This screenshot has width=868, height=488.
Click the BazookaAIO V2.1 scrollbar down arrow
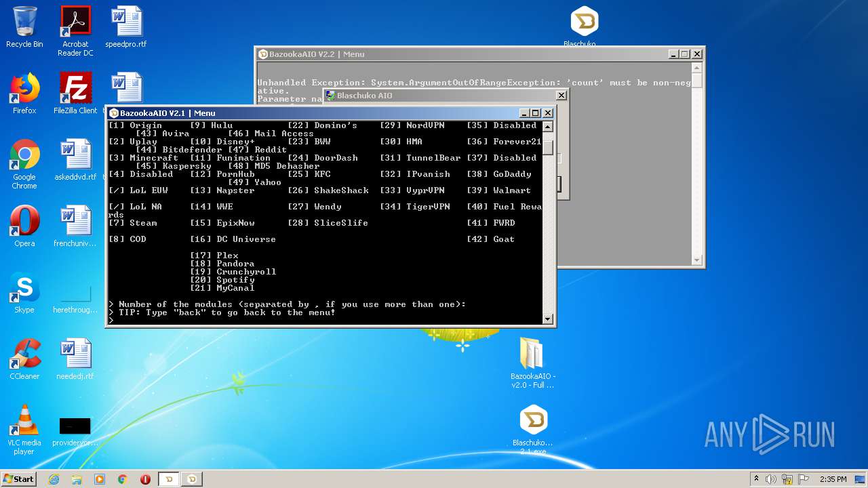click(x=548, y=319)
